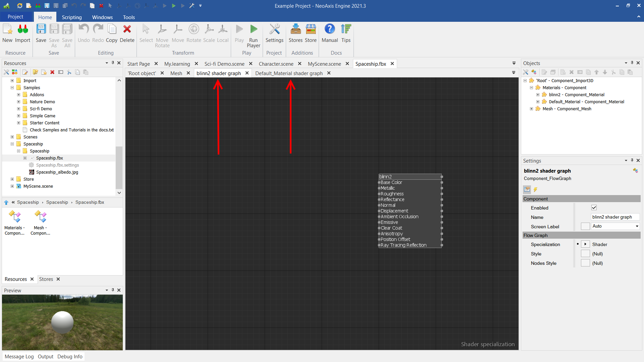Expand the Mesh Component_Mesh tree node
Viewport: 644px width, 362px height.
pyautogui.click(x=531, y=109)
